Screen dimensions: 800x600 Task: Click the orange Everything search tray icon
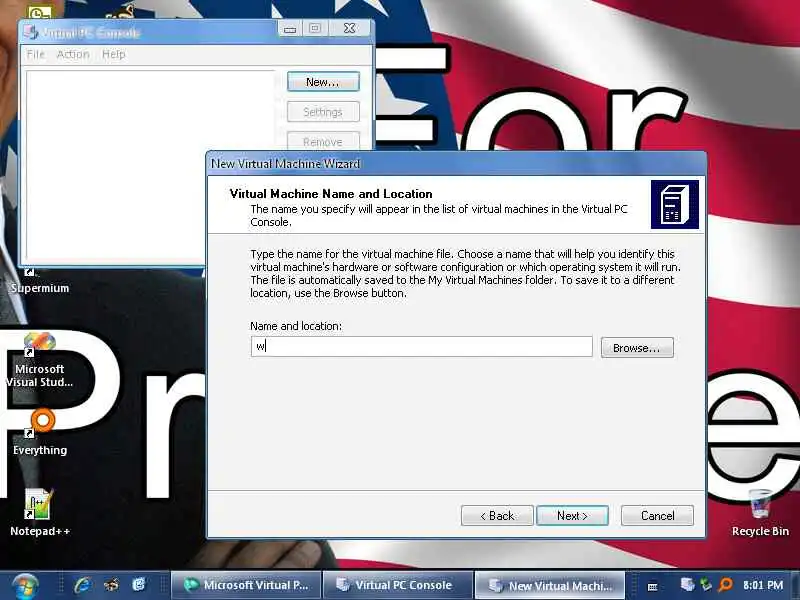click(725, 585)
